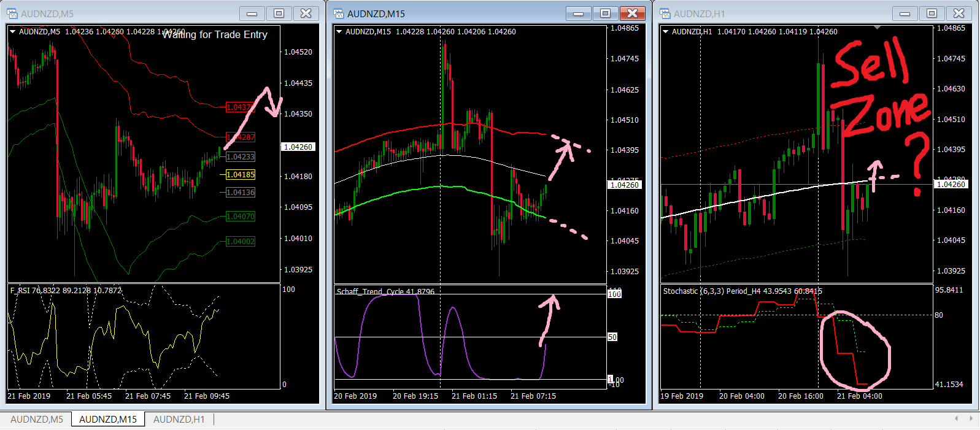Maximize the AUDNZD,M15 chart window

coord(605,13)
